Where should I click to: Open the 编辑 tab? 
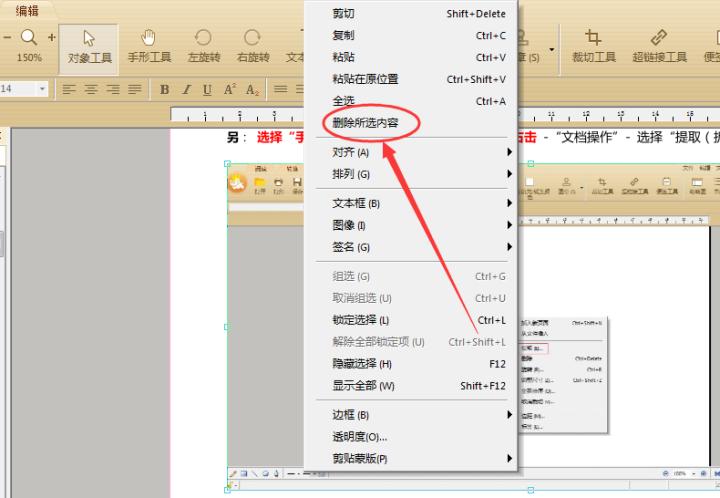(27, 11)
